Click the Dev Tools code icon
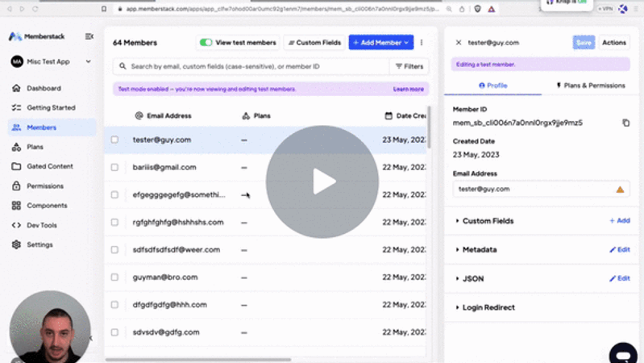 (x=16, y=225)
